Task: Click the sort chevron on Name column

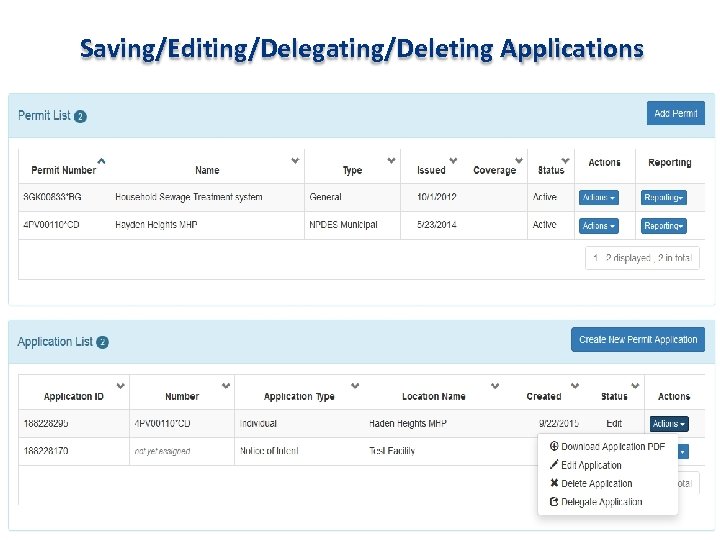Action: 295,160
